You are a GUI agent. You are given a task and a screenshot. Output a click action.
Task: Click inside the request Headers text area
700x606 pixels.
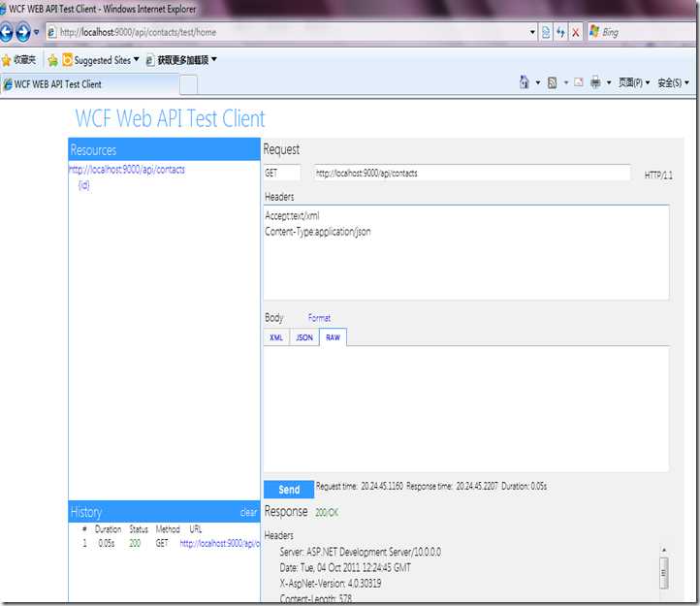coord(466,252)
